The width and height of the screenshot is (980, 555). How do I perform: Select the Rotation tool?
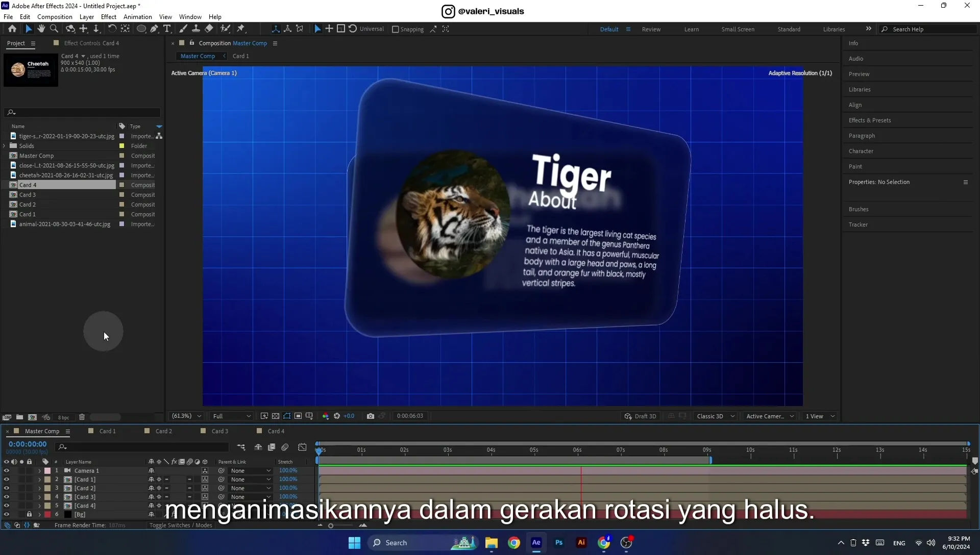(112, 29)
